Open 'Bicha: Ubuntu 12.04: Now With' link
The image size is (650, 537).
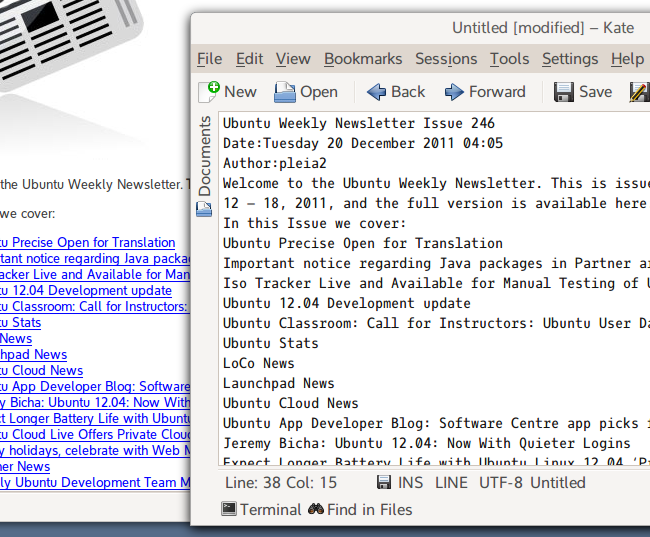coord(95,402)
